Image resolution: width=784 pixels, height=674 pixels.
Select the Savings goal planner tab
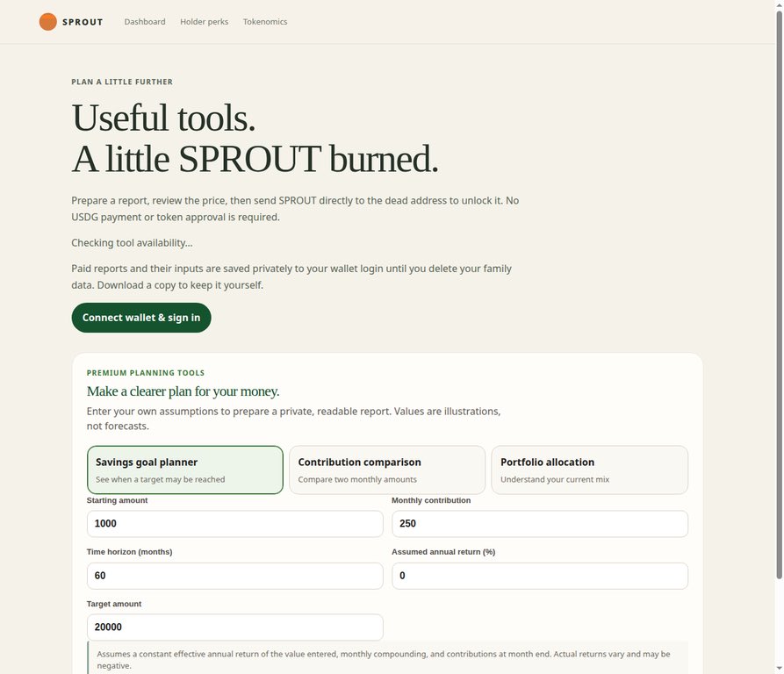click(185, 470)
